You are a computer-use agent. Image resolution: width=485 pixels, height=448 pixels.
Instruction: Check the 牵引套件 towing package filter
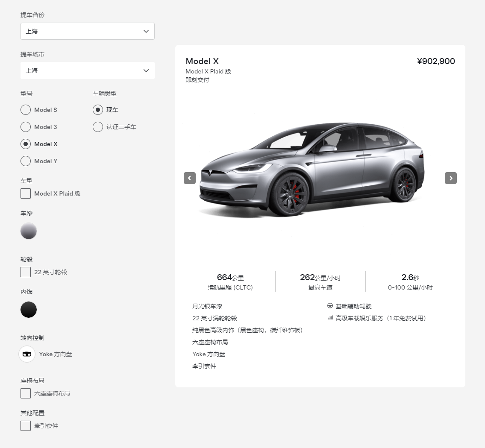pyautogui.click(x=25, y=426)
